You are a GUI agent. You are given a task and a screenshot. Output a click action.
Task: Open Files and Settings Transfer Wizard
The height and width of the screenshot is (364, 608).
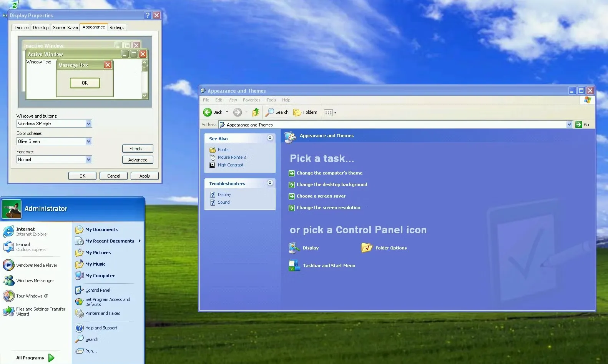34,311
